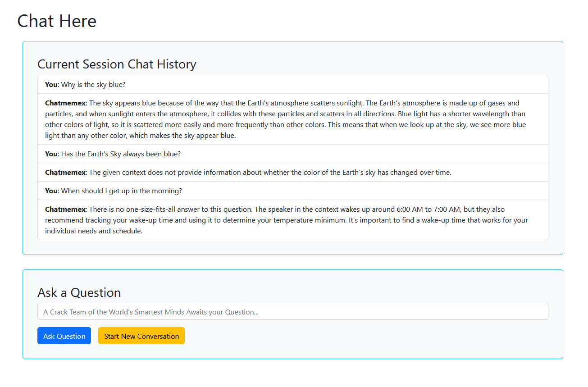Click the Ask Question button
Image resolution: width=588 pixels, height=387 pixels.
click(x=64, y=335)
